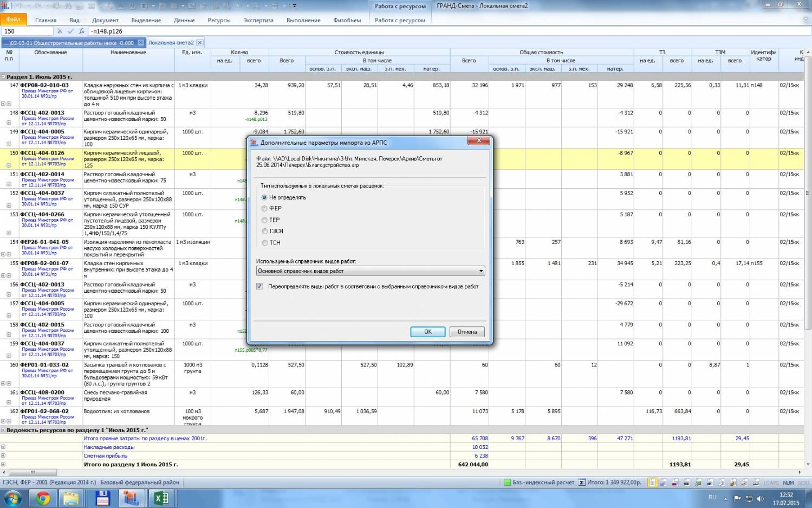Select the ФЕР radio button

coord(264,209)
